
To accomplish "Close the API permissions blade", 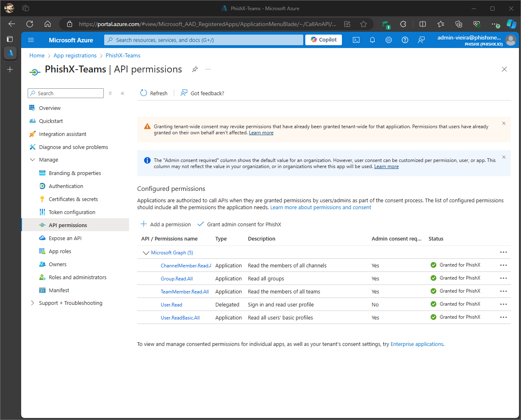I will pyautogui.click(x=504, y=69).
